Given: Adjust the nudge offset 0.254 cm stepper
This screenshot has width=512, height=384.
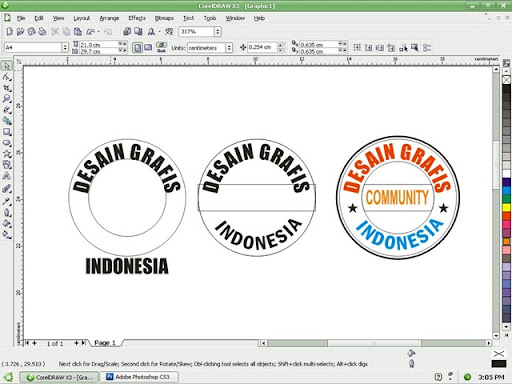Looking at the screenshot, I should (281, 47).
